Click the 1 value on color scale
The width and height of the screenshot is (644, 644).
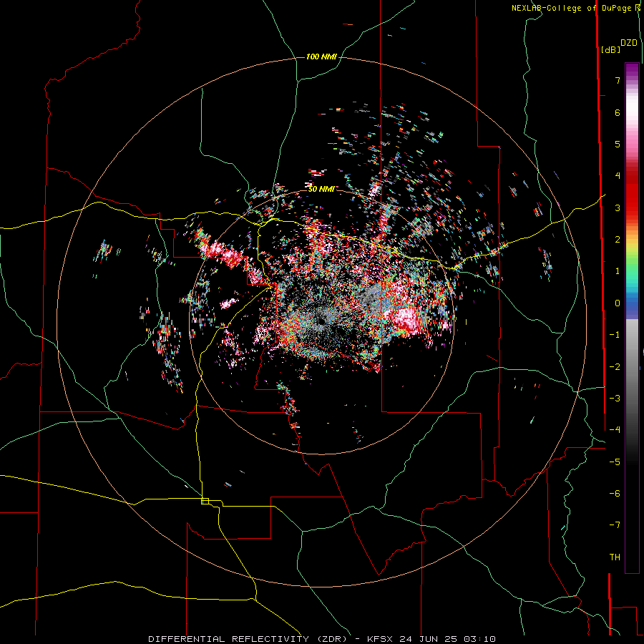coord(618,271)
